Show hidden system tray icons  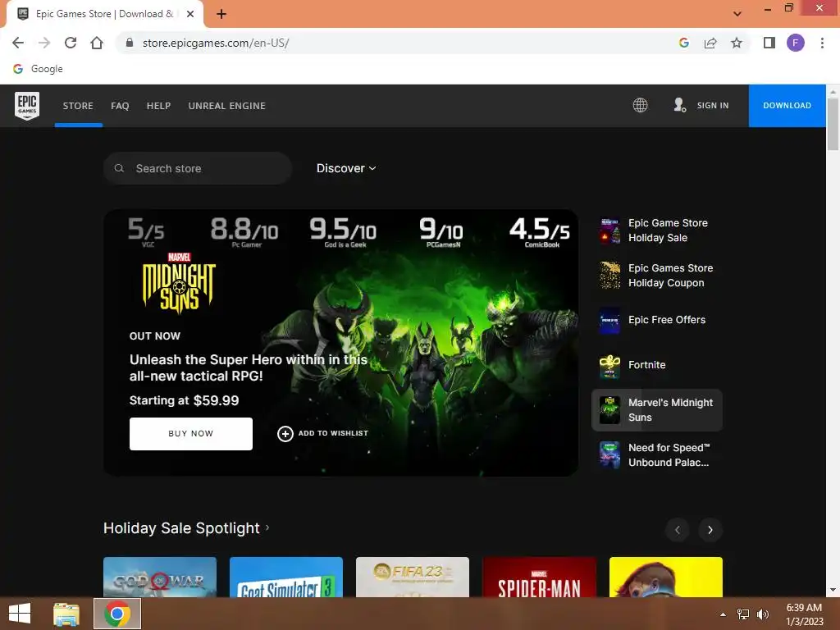point(724,614)
